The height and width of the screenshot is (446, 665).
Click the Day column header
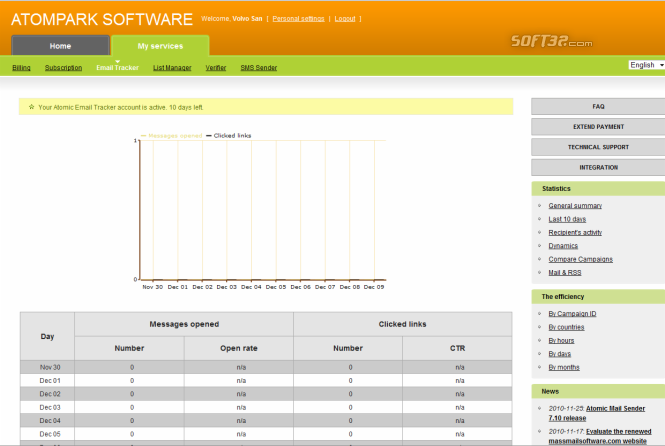pos(48,336)
